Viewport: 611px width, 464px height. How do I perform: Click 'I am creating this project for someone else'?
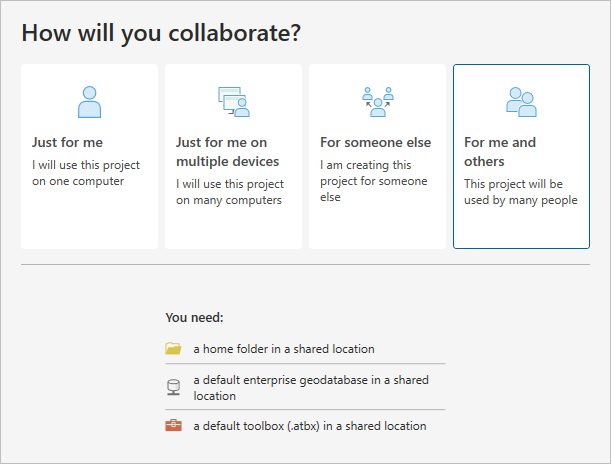(x=373, y=181)
